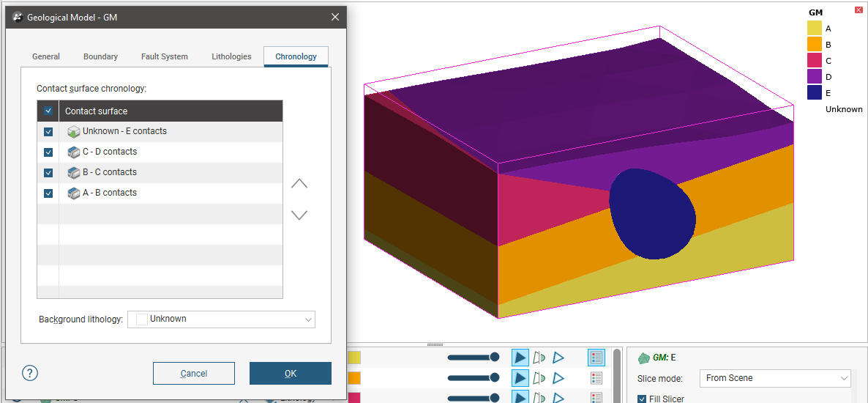Open the Fault System tab
868x403 pixels.
[165, 56]
